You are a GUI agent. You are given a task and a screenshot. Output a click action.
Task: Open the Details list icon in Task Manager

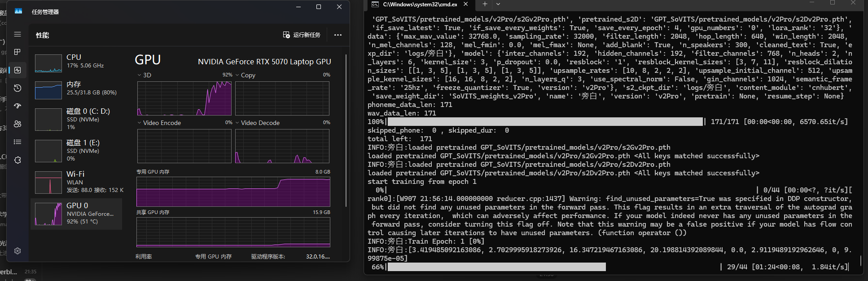(18, 142)
